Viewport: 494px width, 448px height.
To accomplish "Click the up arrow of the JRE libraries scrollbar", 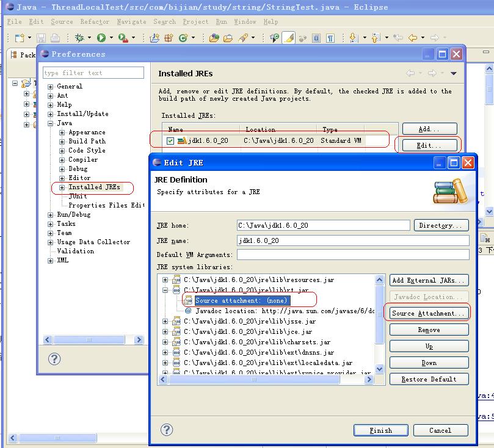I will tap(380, 280).
